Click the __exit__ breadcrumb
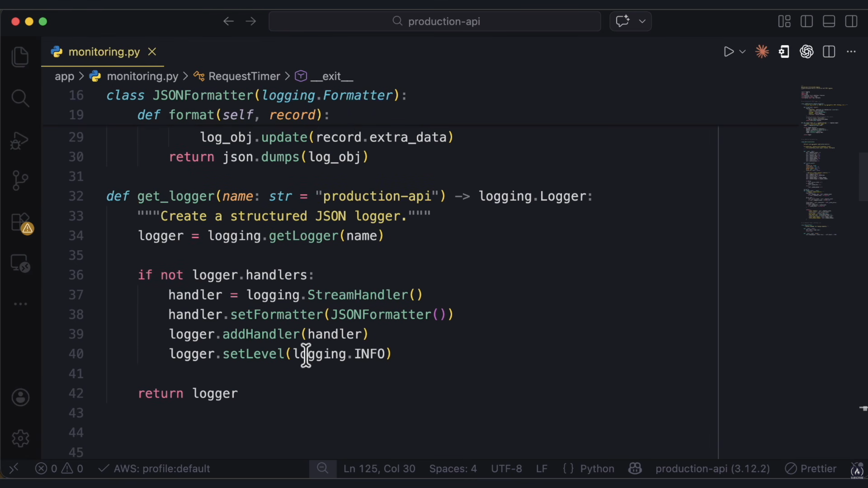This screenshot has width=868, height=488. pos(332,76)
